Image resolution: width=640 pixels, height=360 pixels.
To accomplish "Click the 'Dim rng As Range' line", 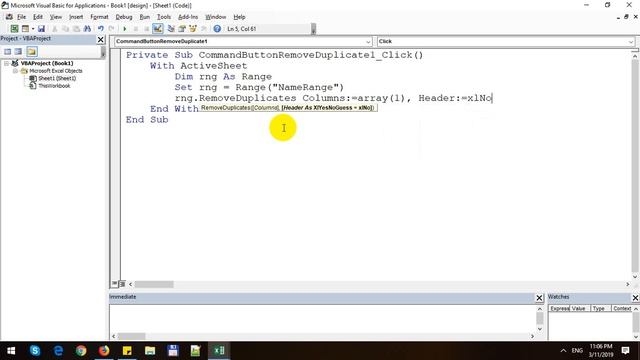I will coord(223,76).
